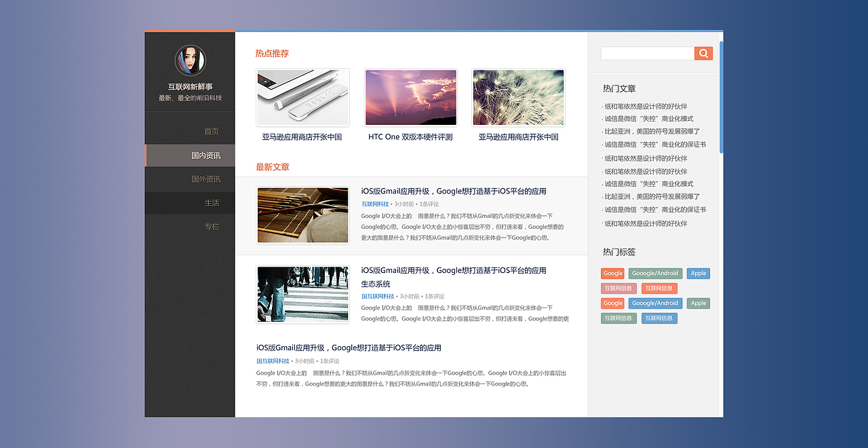Open the 专栏 navigation item
Screen dimensions: 868x448
click(212, 227)
